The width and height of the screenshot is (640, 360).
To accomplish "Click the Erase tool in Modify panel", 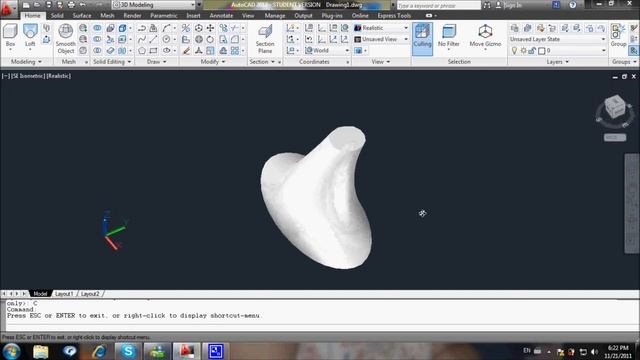I will coord(186,51).
